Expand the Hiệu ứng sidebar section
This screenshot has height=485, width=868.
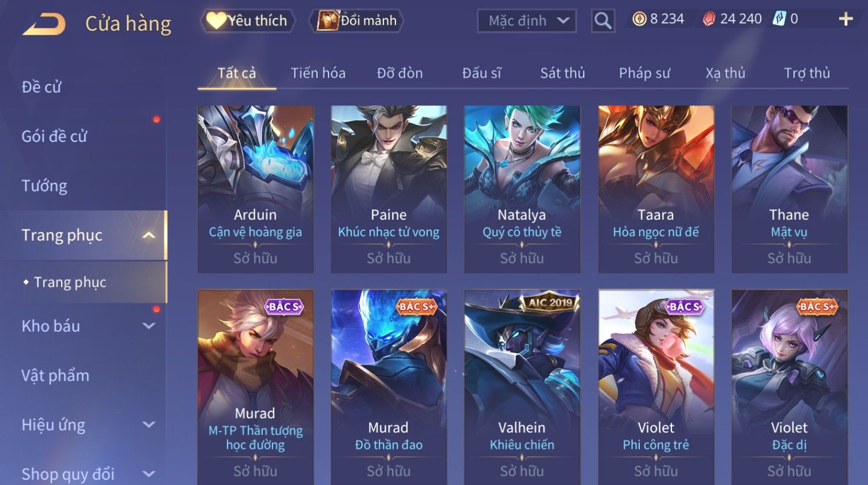tap(149, 425)
